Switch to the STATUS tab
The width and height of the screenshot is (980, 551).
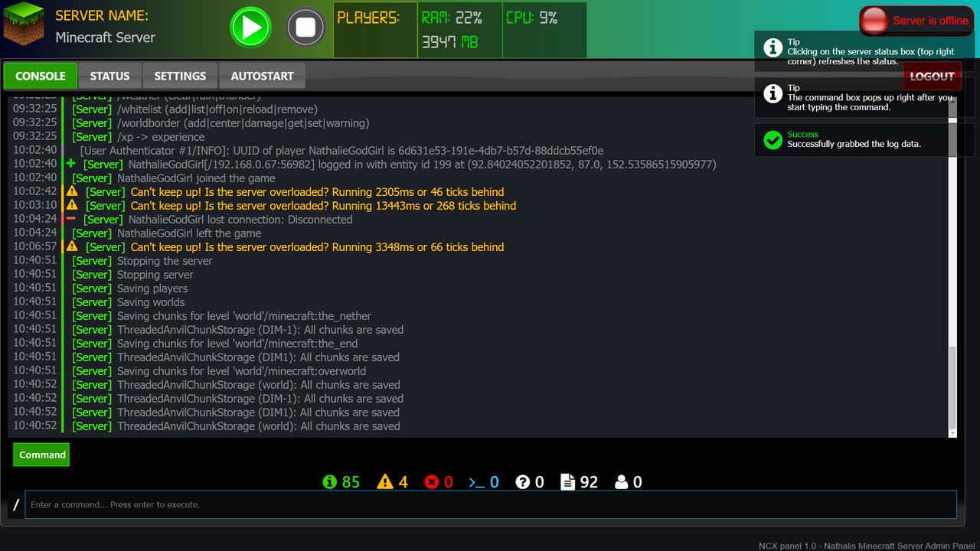click(109, 76)
